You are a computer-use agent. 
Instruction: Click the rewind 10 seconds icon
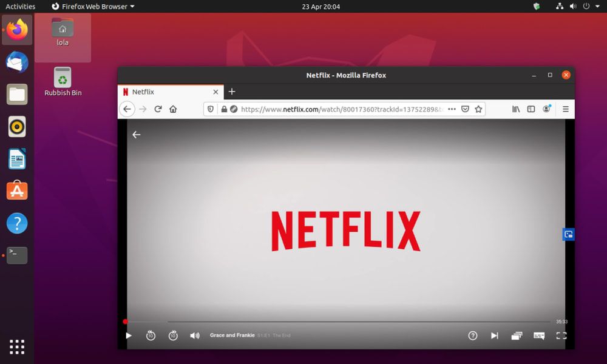click(151, 335)
